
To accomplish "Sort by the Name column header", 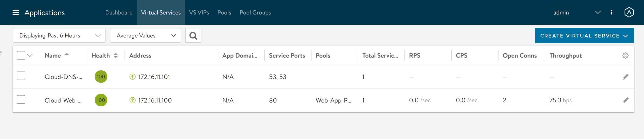I will click(x=53, y=55).
